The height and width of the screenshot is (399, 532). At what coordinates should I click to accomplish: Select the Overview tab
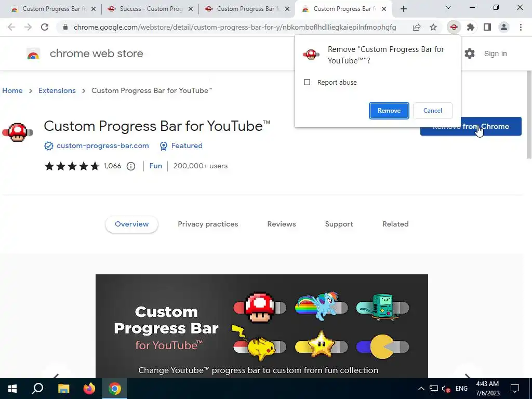coord(131,224)
